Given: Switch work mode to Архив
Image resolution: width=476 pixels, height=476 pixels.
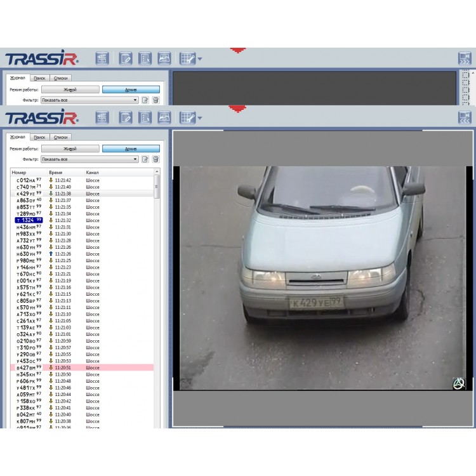Looking at the screenshot, I should pyautogui.click(x=131, y=149).
